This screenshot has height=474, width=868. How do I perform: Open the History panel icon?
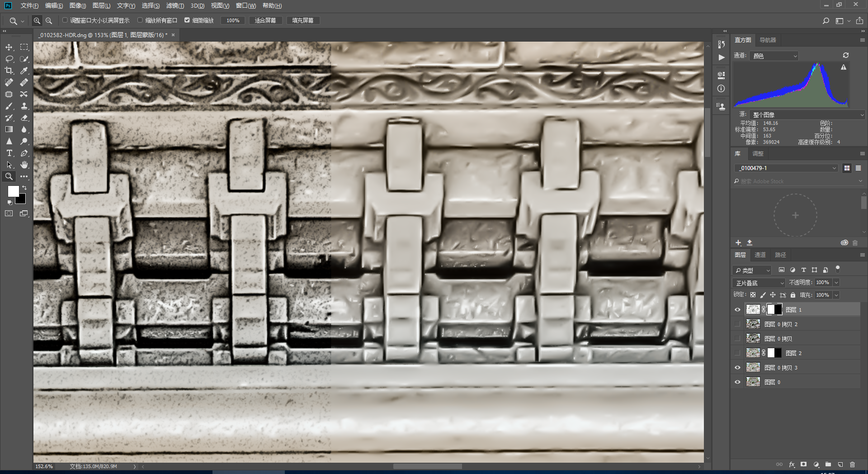pyautogui.click(x=721, y=44)
